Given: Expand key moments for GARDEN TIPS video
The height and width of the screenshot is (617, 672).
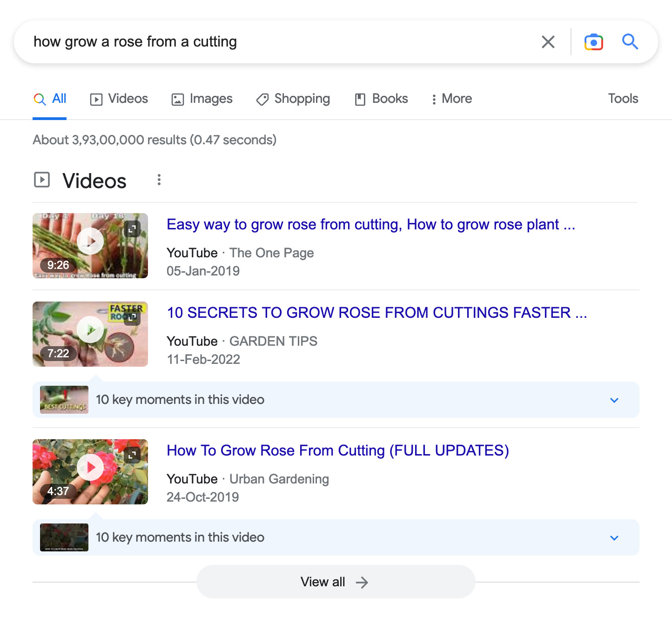Looking at the screenshot, I should 614,400.
